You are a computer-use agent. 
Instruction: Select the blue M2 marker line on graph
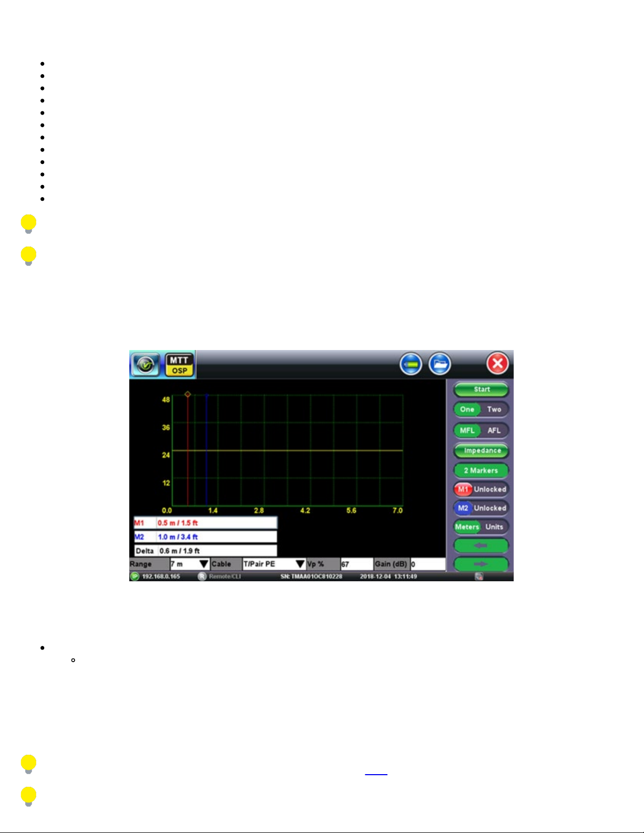[207, 451]
